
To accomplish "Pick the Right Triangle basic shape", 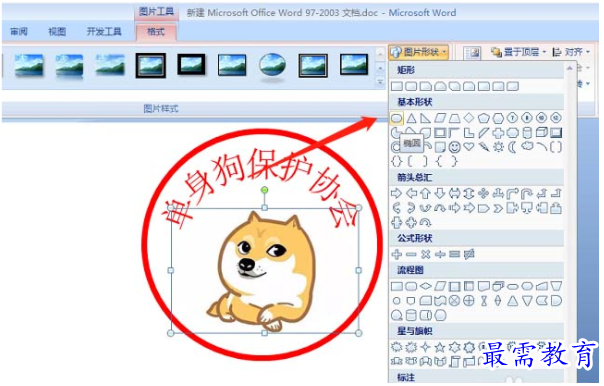I will (x=426, y=118).
